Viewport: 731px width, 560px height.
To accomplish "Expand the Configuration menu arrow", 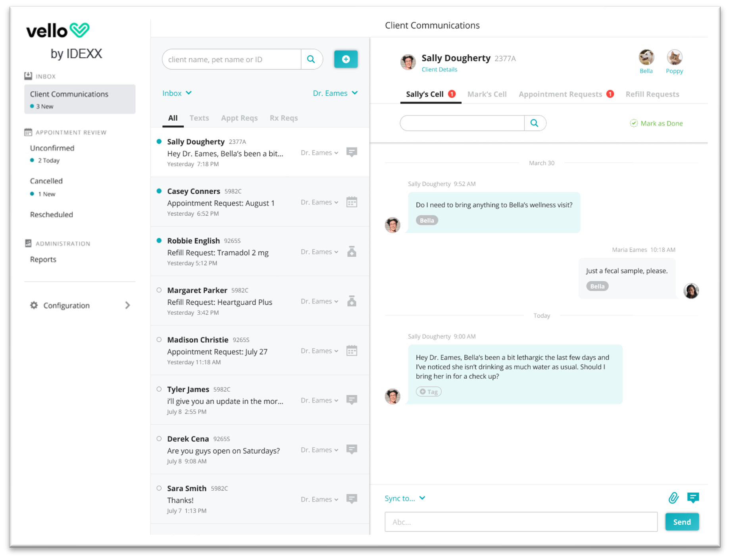I will pyautogui.click(x=127, y=305).
